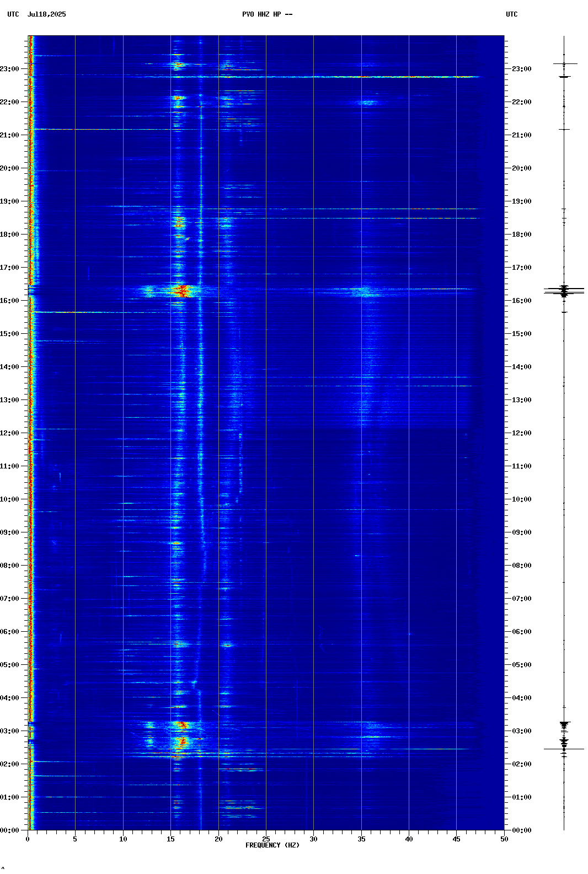Click the FREQUENCY (HZ) axis label
The height and width of the screenshot is (874, 588).
coord(272,845)
